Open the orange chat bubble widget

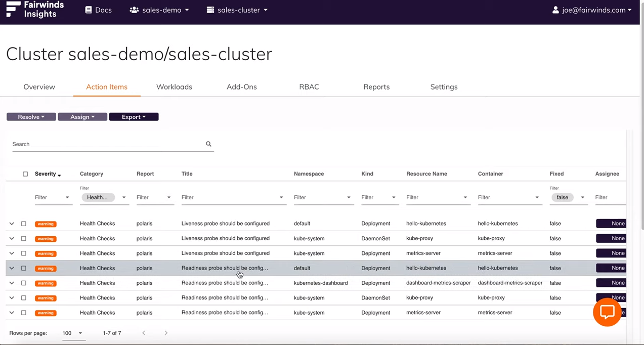click(x=607, y=312)
